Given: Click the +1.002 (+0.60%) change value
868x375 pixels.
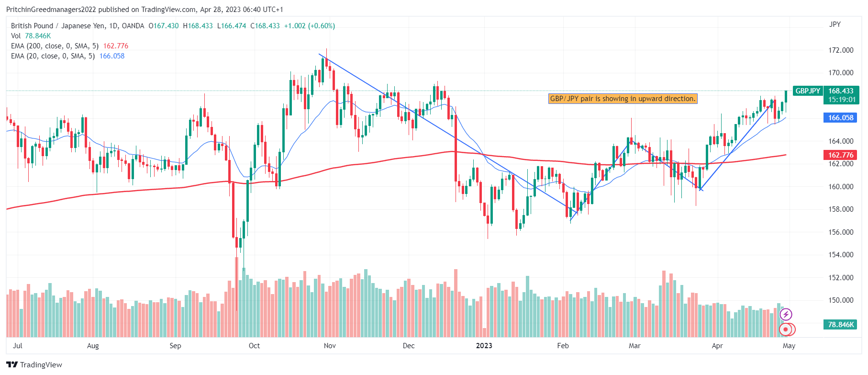Looking at the screenshot, I should click(310, 26).
